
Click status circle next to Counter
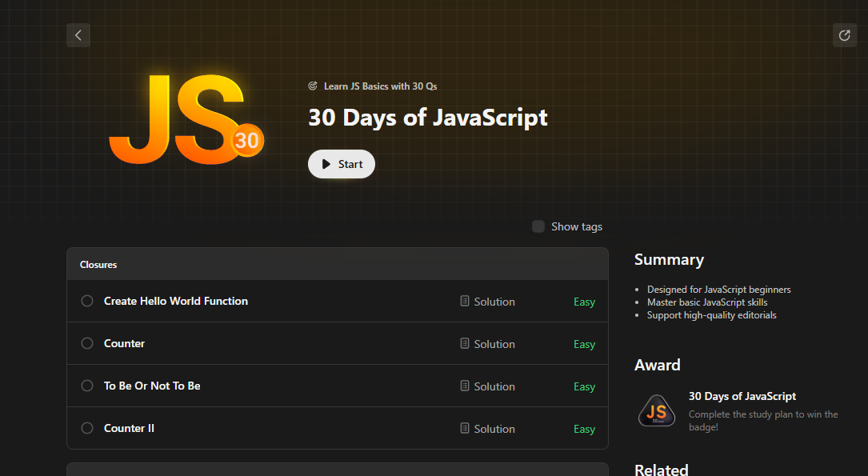(x=87, y=343)
